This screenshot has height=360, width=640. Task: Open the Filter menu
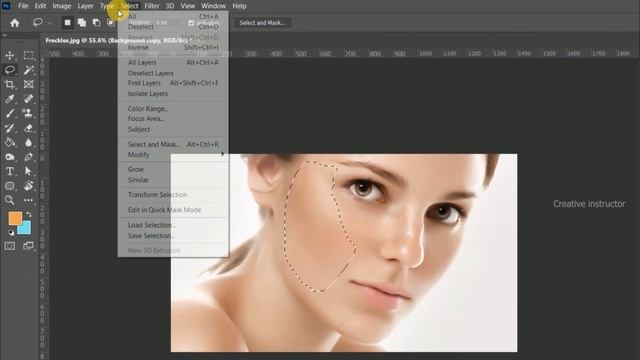pyautogui.click(x=152, y=6)
